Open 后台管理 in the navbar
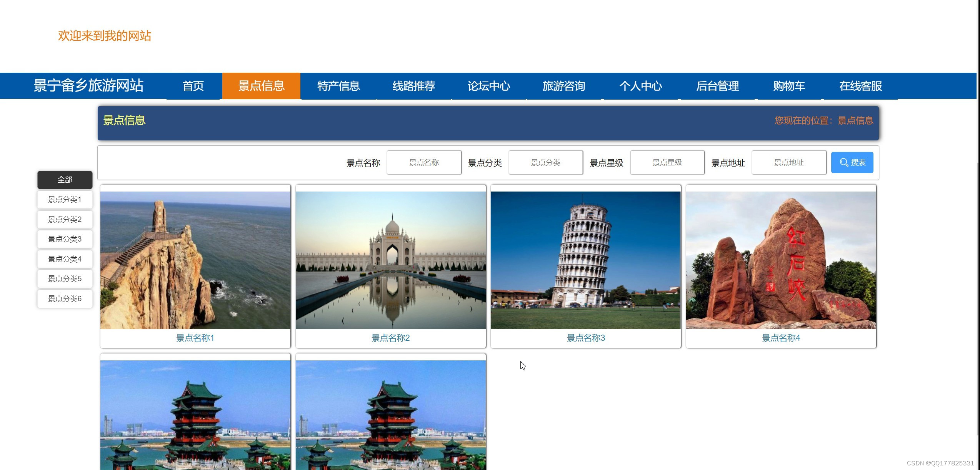980x470 pixels. [x=718, y=86]
